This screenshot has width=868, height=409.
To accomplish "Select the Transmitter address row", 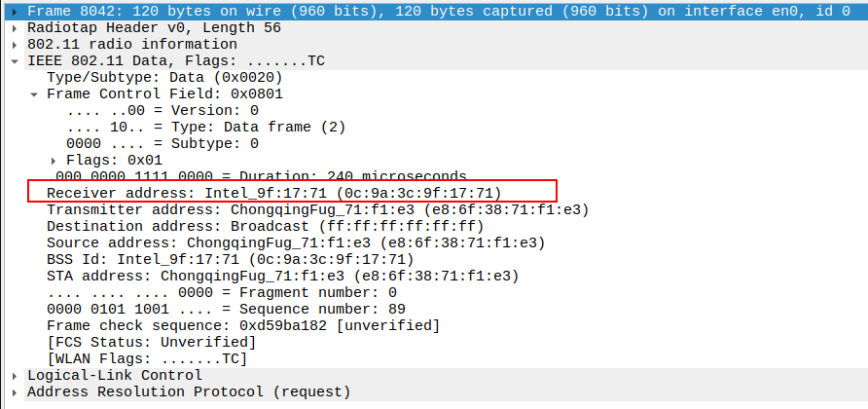I will click(x=317, y=209).
